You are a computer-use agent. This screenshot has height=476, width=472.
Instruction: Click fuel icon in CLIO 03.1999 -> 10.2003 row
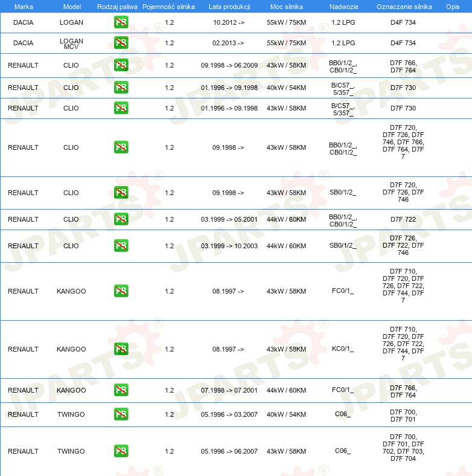(x=121, y=246)
